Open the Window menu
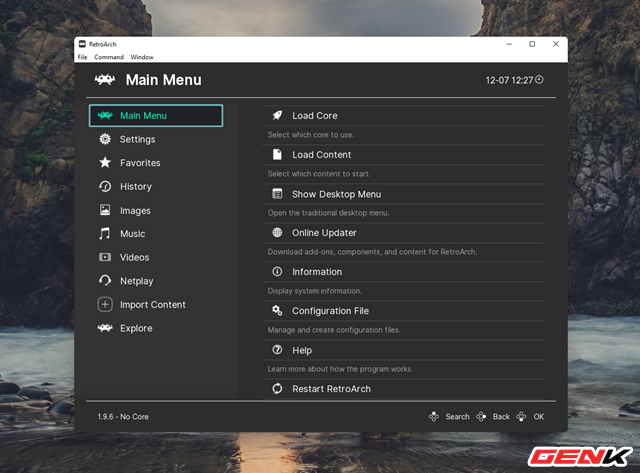Screen dimensions: 640x473 click(x=142, y=57)
